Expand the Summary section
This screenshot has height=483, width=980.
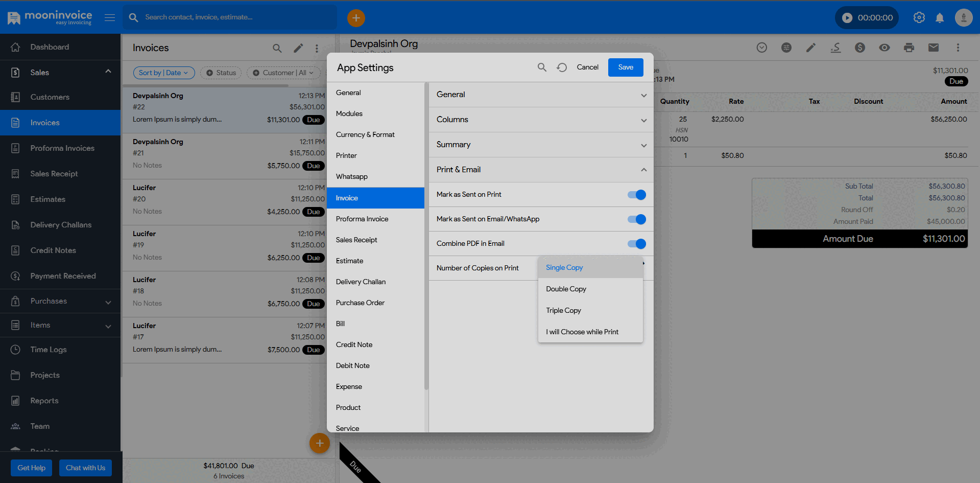point(541,145)
